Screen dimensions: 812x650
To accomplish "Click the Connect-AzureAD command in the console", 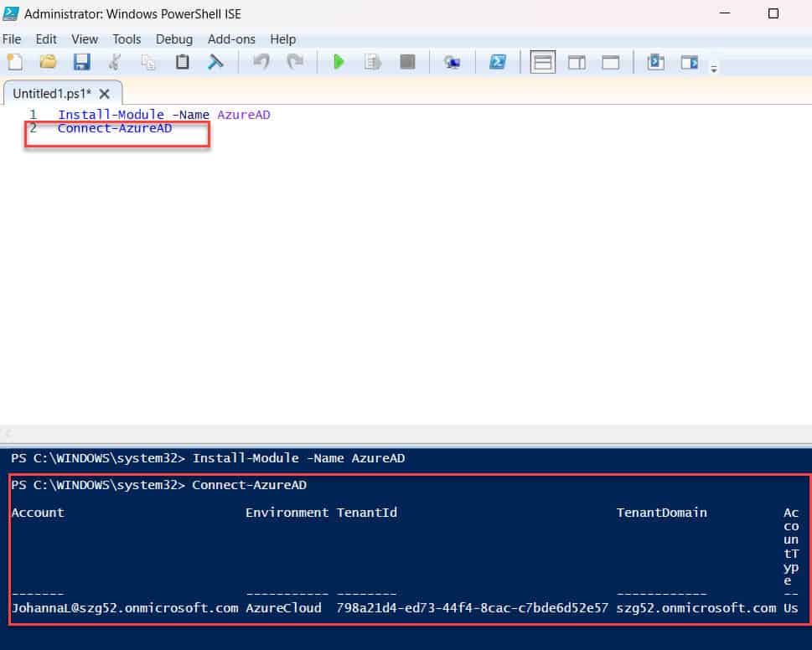I will click(249, 485).
